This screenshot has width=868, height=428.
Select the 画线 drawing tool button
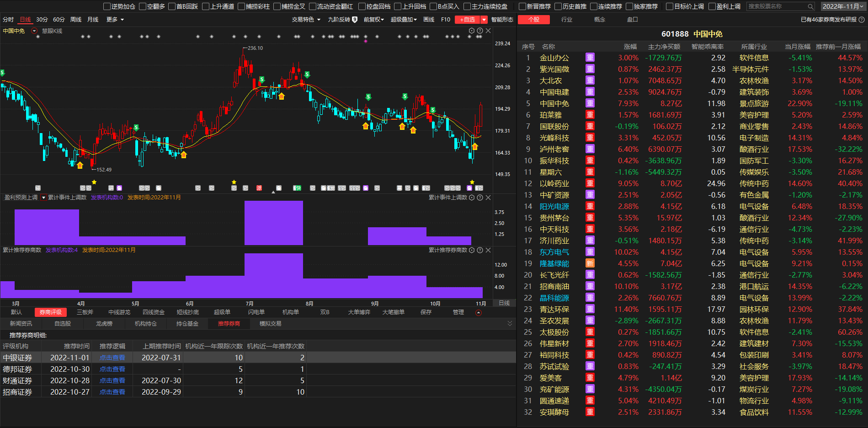click(x=429, y=20)
